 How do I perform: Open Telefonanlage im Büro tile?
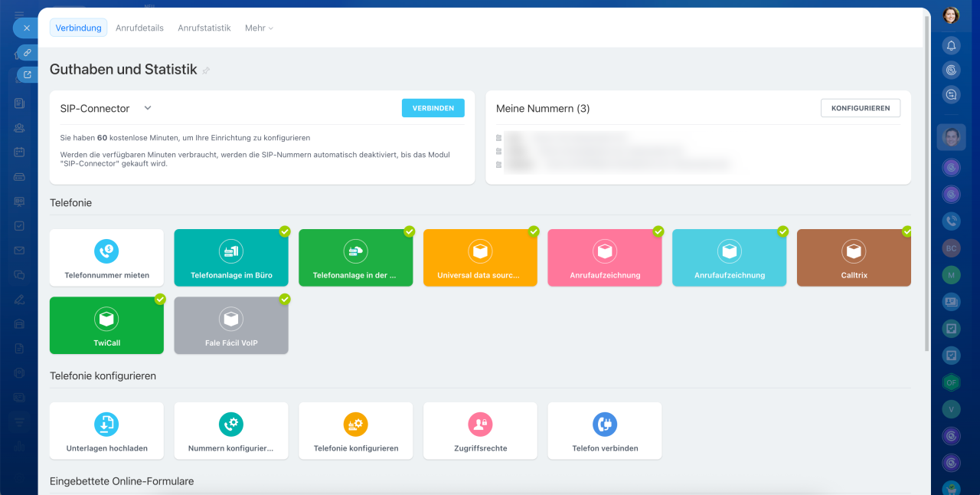pyautogui.click(x=231, y=258)
